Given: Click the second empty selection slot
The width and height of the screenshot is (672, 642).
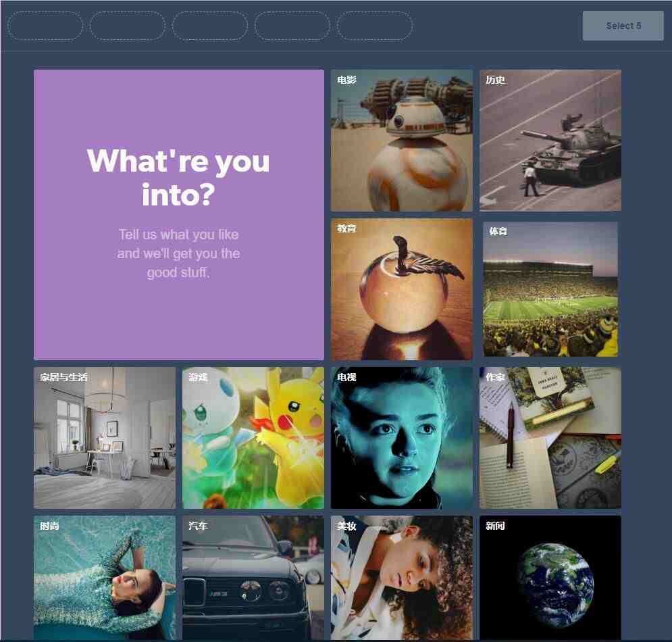Looking at the screenshot, I should [x=128, y=26].
